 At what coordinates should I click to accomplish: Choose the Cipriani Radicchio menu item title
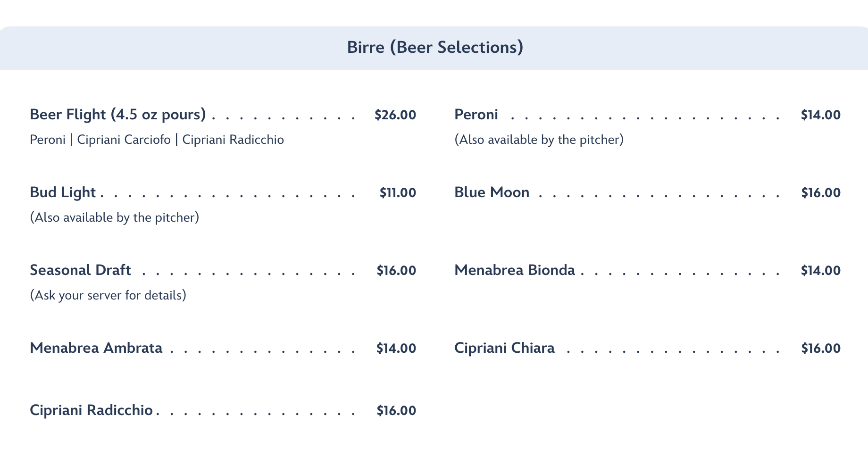click(x=91, y=410)
